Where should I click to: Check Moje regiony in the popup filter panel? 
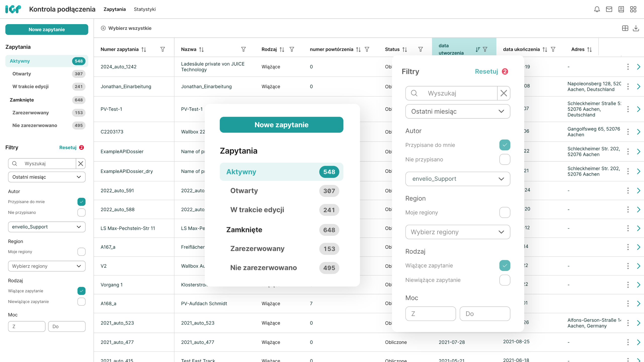[x=505, y=212]
